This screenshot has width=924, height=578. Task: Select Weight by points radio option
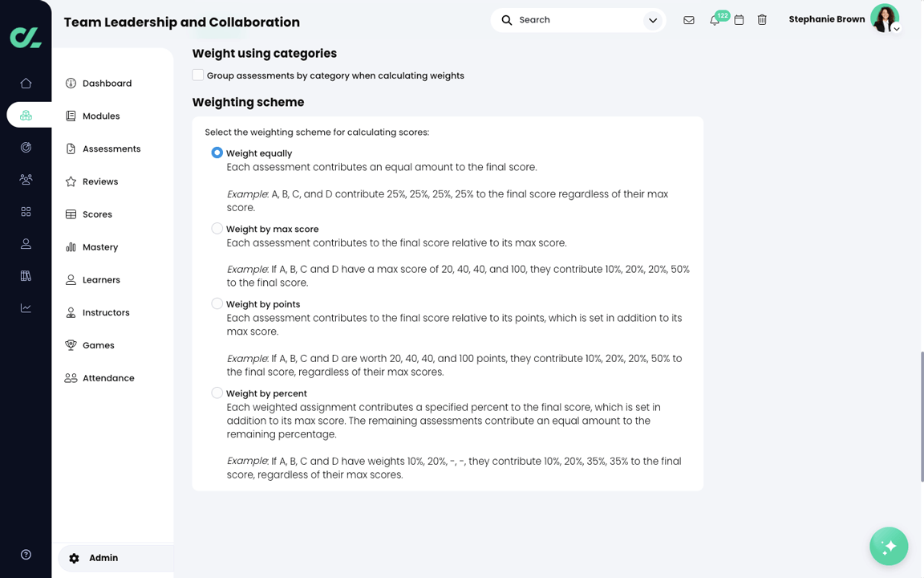coord(217,304)
